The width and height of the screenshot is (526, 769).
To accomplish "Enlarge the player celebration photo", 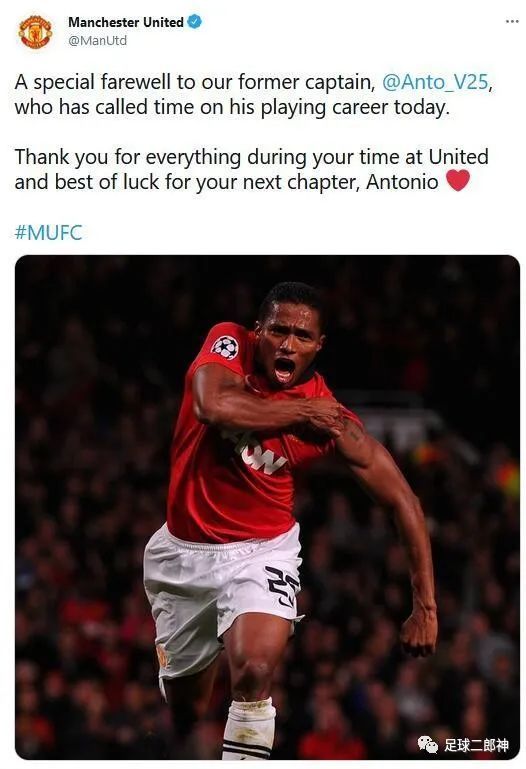I will (267, 507).
